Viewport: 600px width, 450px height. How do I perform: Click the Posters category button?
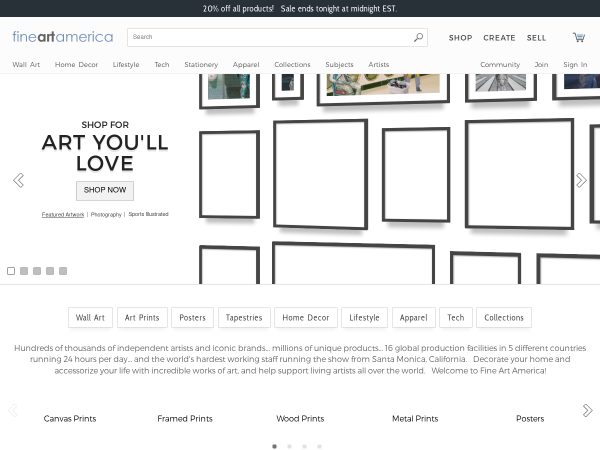pyautogui.click(x=192, y=318)
